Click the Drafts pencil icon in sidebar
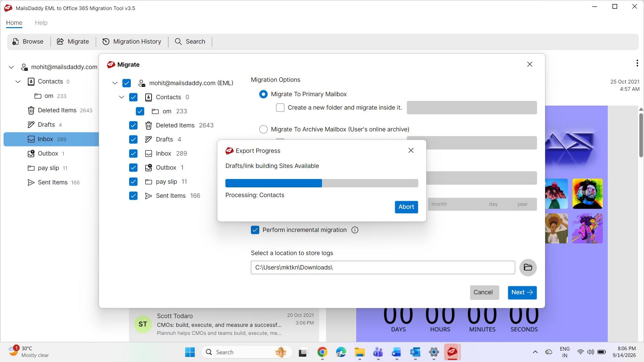The height and width of the screenshot is (362, 644). point(31,125)
